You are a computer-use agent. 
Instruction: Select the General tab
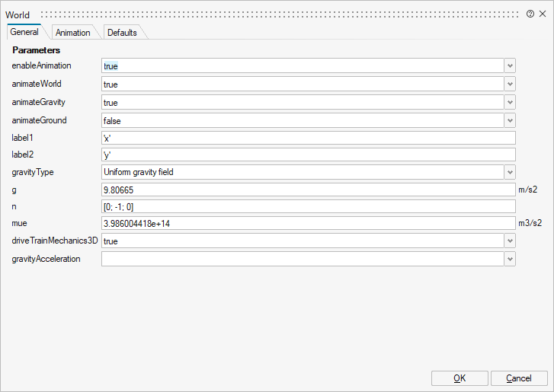click(x=24, y=33)
